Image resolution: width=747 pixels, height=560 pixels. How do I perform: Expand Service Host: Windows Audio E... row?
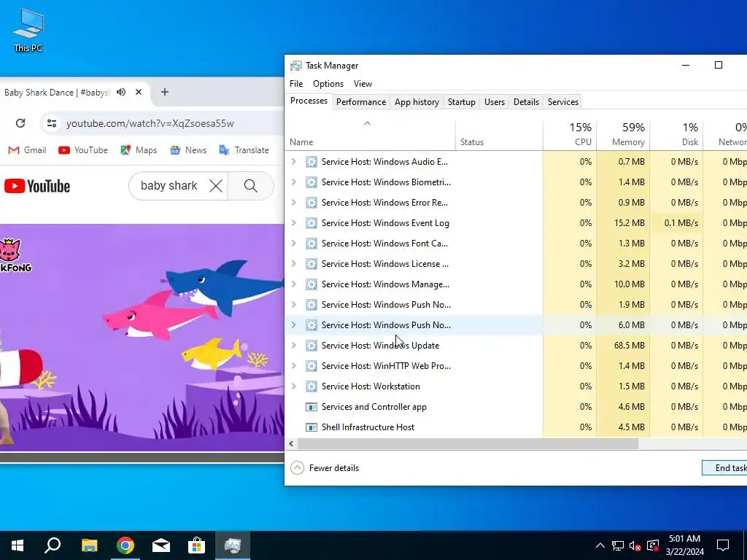293,162
